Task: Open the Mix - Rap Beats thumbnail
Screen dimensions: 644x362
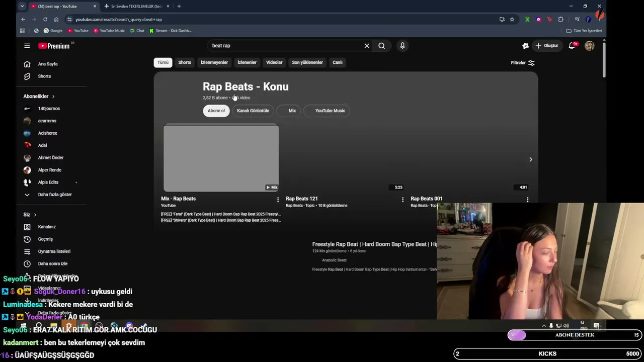Action: pos(221,158)
